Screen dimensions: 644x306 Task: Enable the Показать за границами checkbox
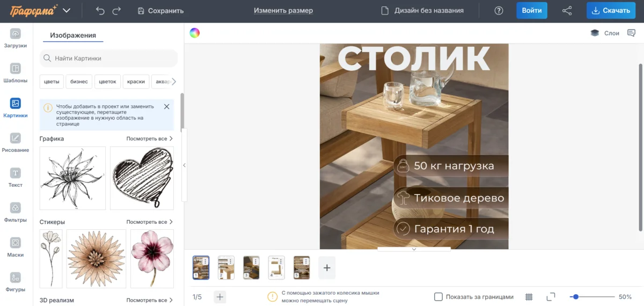coord(438,297)
